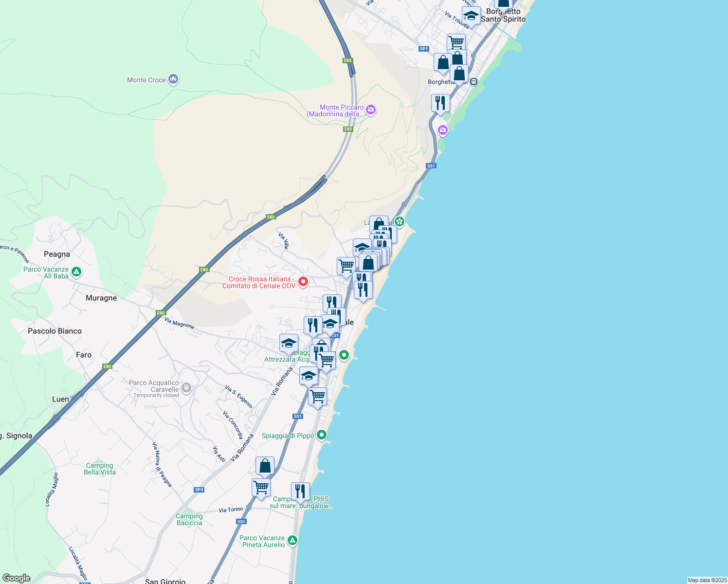Select the green Spiaggia di Pippo beach marker
Viewport: 728px width, 584px height.
pyautogui.click(x=321, y=435)
